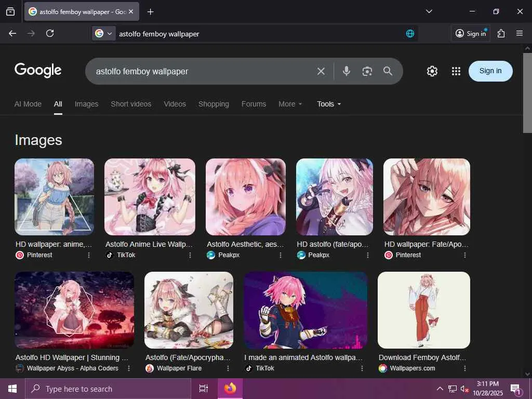This screenshot has height=399, width=532.
Task: Open options for HD astolfo (fate/apo result
Action: click(368, 255)
